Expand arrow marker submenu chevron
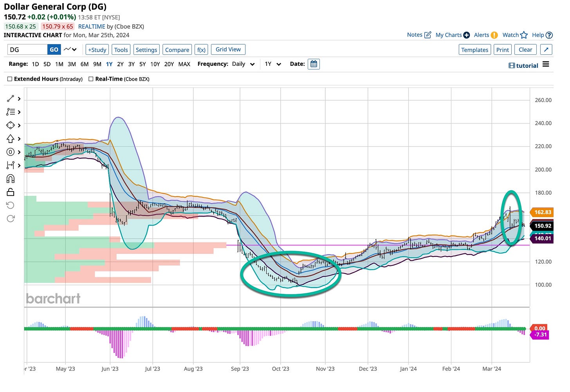Image resolution: width=570 pixels, height=392 pixels. 19,139
